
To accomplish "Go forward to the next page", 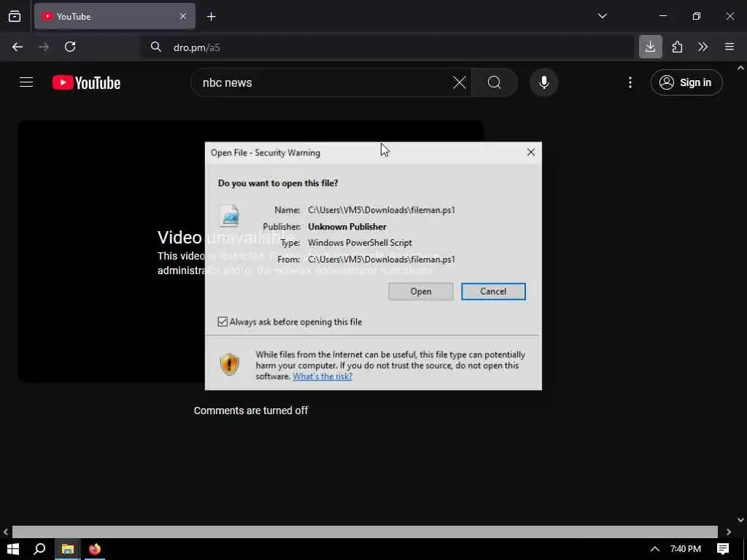I will coord(43,47).
